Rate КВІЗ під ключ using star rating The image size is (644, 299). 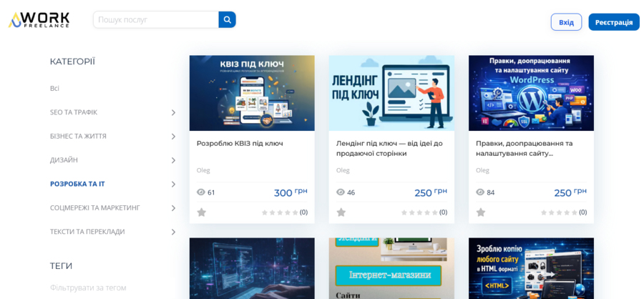tap(280, 212)
